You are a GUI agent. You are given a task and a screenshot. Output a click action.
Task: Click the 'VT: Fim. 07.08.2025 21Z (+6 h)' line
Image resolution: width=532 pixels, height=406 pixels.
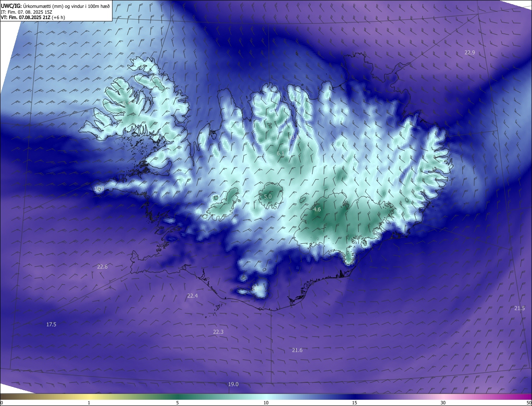click(33, 17)
